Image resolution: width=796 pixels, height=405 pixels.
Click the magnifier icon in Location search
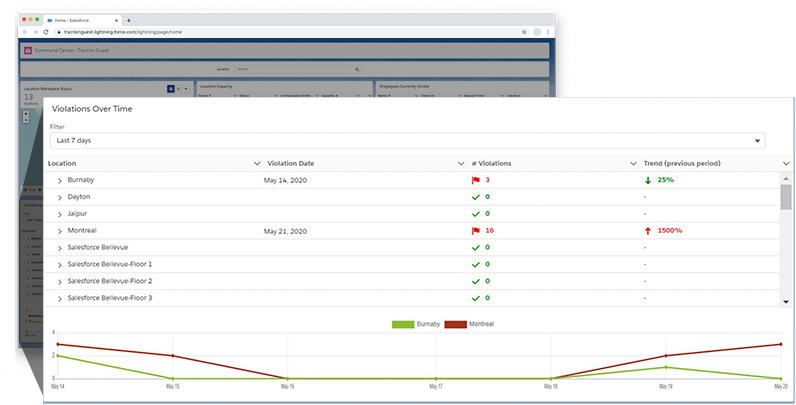357,69
